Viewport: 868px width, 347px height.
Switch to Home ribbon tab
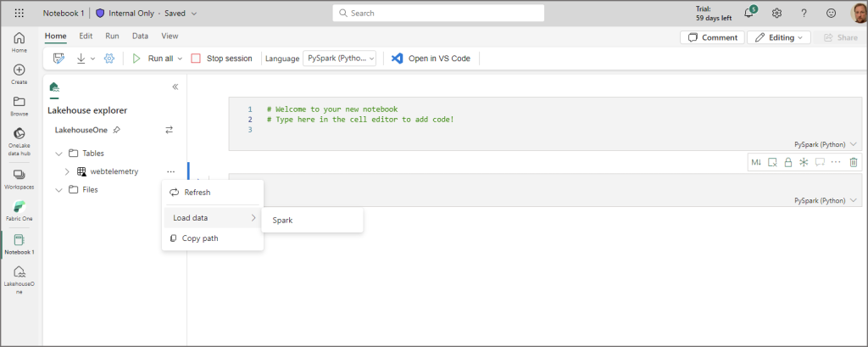click(55, 36)
